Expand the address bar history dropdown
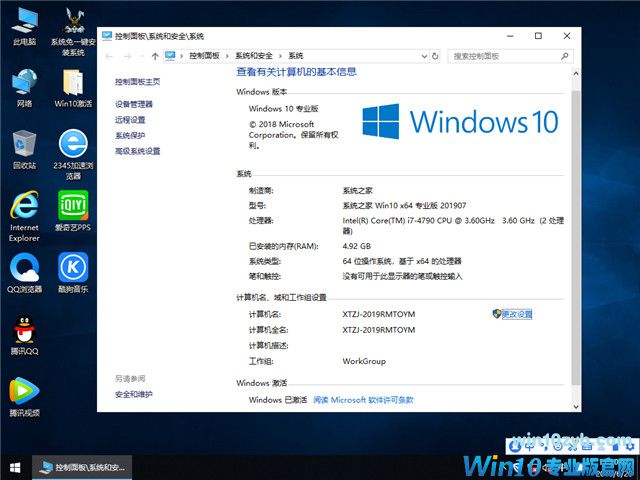Viewport: 640px width, 480px height. click(x=424, y=56)
